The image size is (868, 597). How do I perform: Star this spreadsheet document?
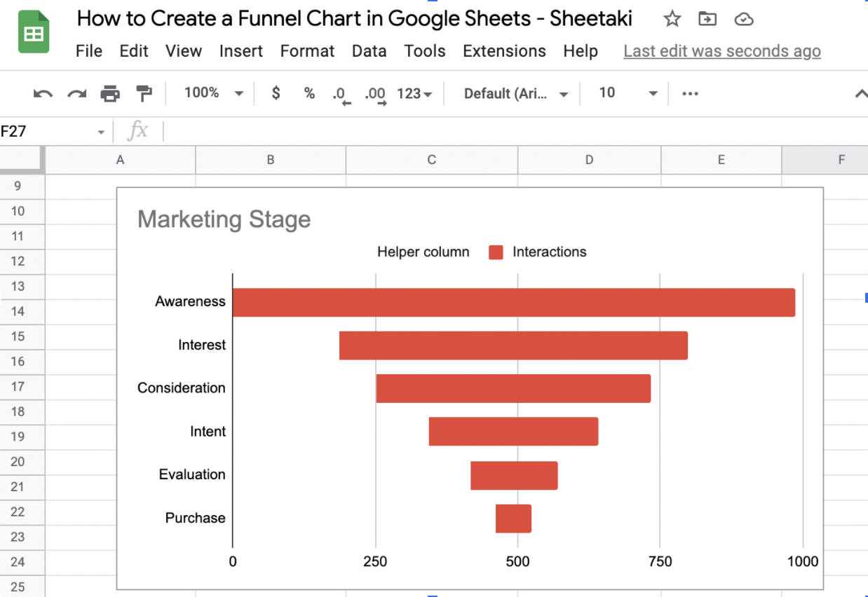tap(672, 20)
